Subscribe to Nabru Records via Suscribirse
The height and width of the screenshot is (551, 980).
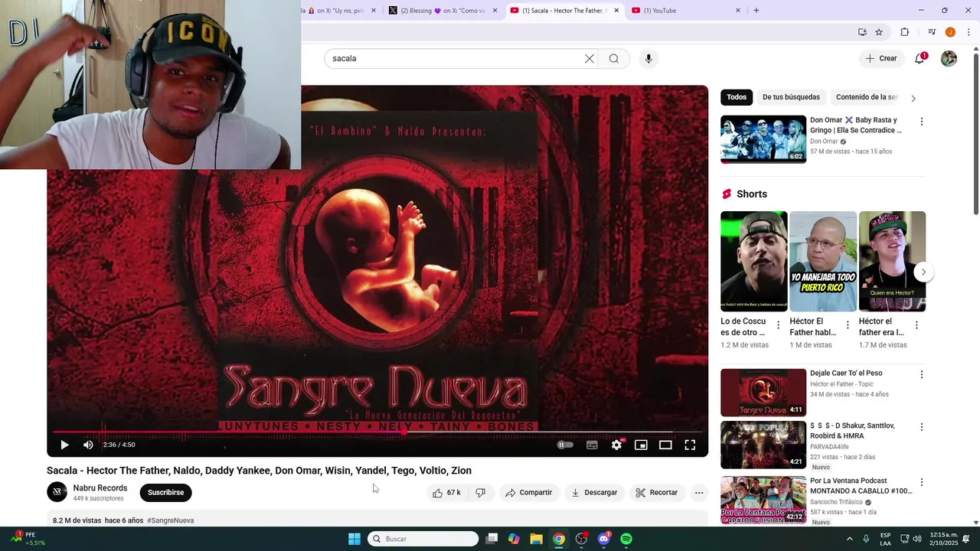click(x=165, y=493)
